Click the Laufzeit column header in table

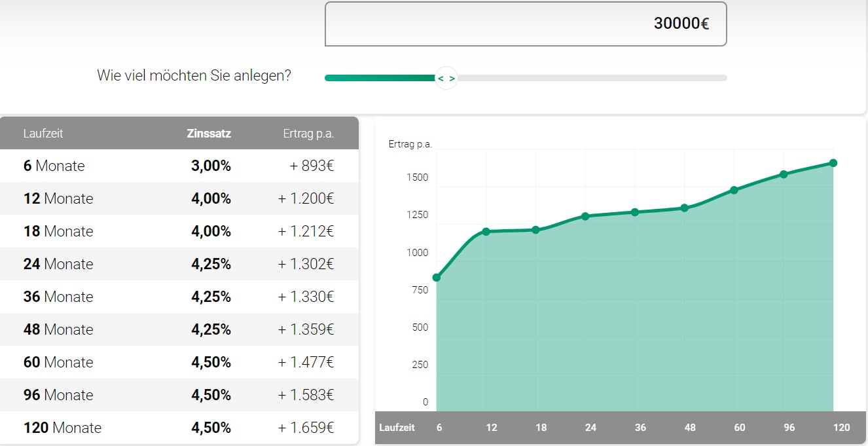(43, 134)
